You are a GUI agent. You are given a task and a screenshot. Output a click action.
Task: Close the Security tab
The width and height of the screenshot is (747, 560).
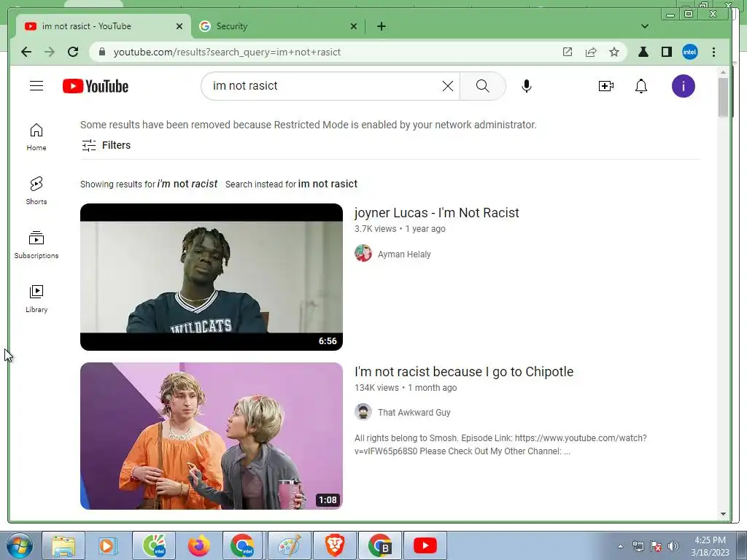354,26
